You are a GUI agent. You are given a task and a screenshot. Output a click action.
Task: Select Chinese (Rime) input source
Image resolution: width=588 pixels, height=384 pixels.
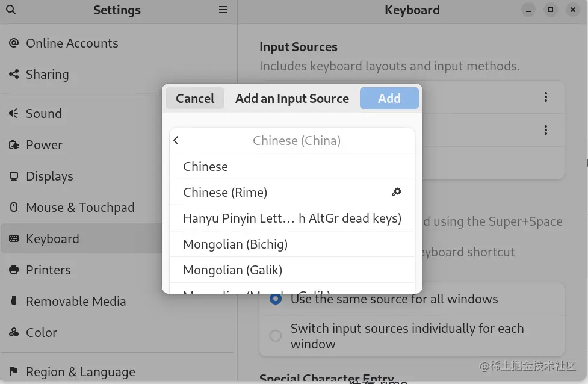225,193
